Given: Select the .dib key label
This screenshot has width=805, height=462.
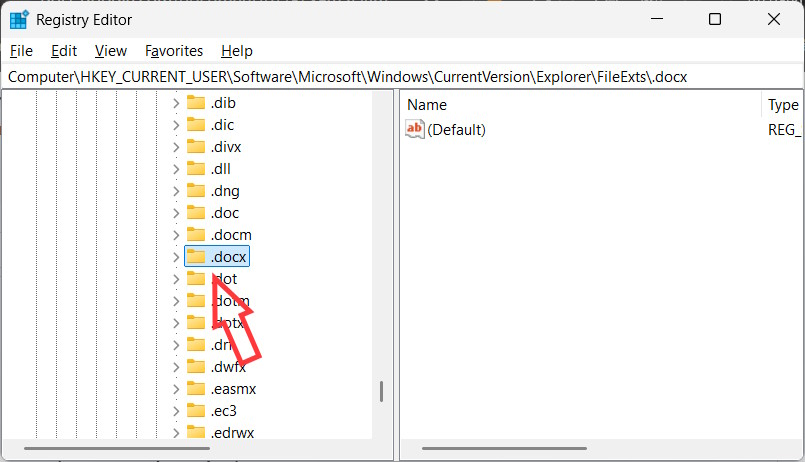Looking at the screenshot, I should tap(223, 103).
